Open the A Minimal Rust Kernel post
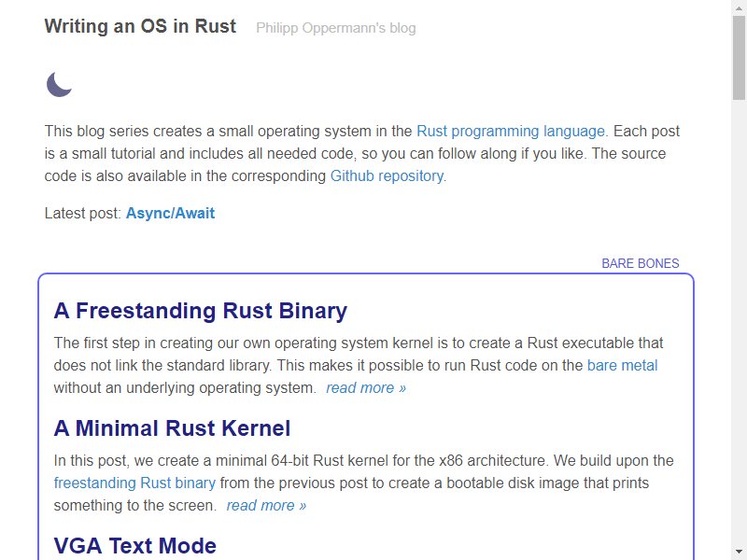 coord(172,428)
